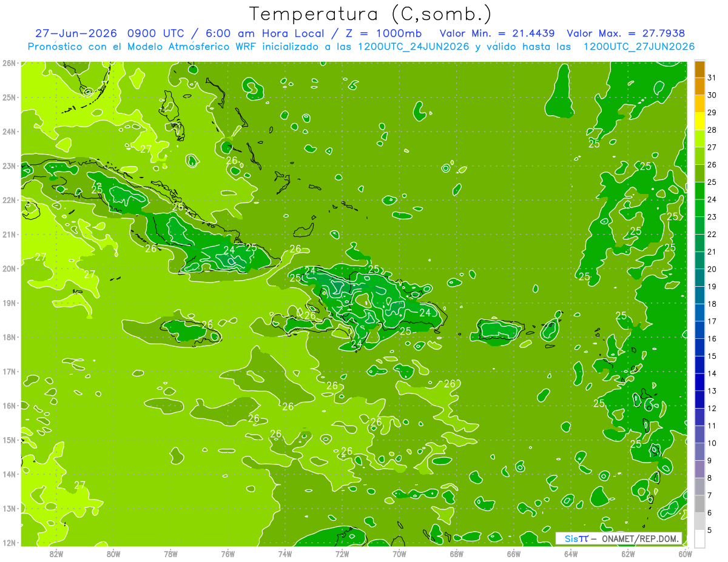
Task: Click the "24N" latitude axis label
Action: click(9, 132)
